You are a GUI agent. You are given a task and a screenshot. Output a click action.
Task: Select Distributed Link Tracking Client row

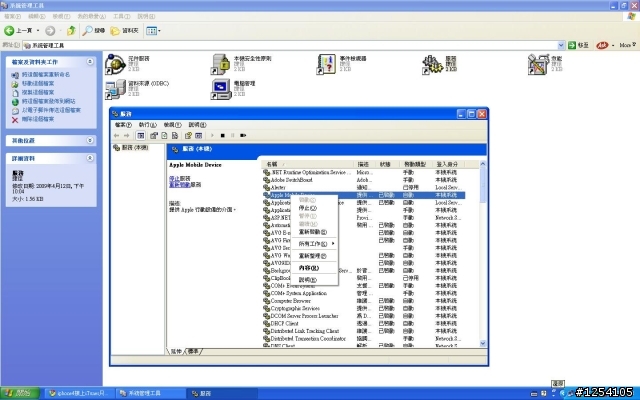click(363, 331)
